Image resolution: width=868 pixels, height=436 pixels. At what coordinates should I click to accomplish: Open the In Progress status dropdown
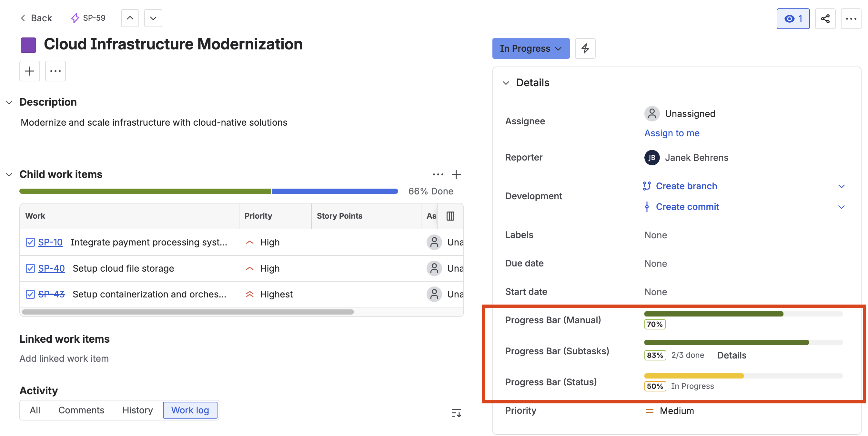(x=530, y=48)
